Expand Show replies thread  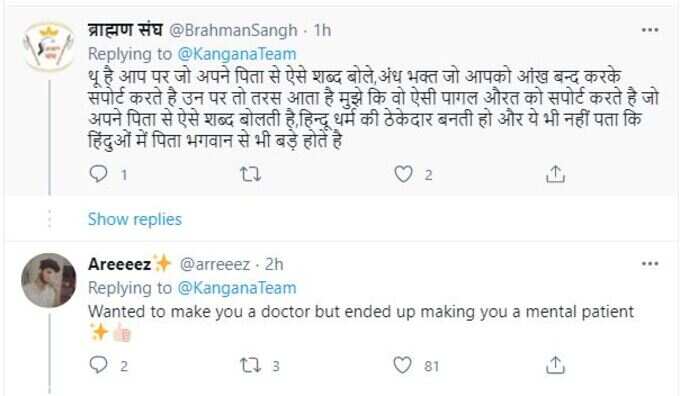tap(135, 219)
